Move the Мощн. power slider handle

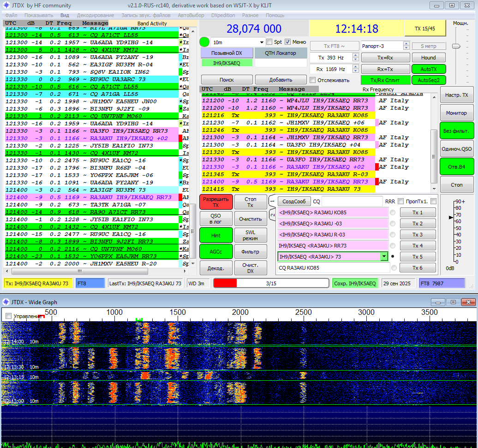pyautogui.click(x=456, y=46)
